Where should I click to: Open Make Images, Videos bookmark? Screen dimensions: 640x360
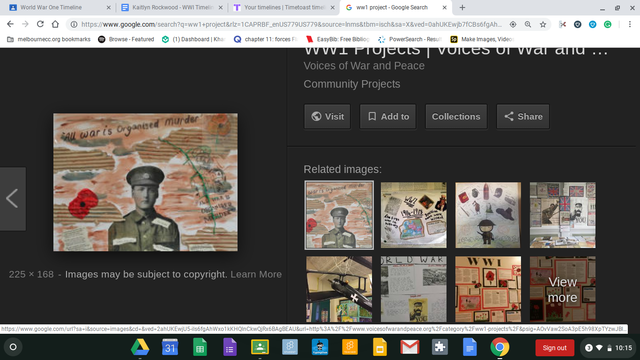(482, 39)
